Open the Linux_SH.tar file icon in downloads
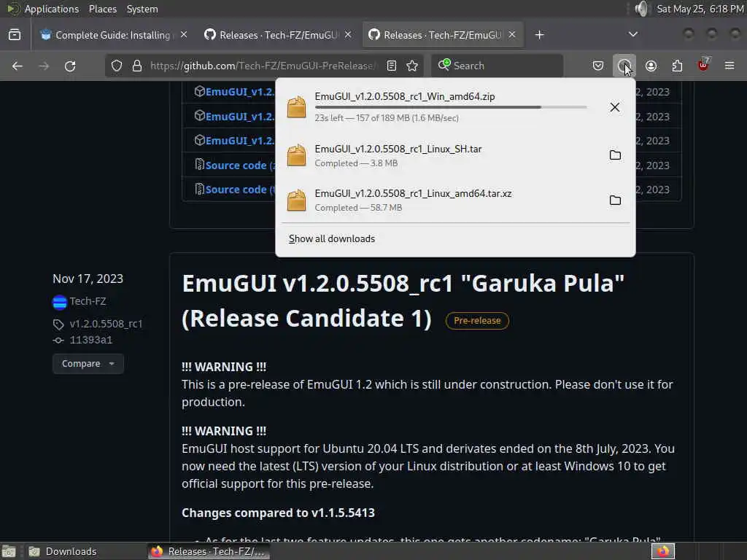The height and width of the screenshot is (560, 747). point(296,155)
